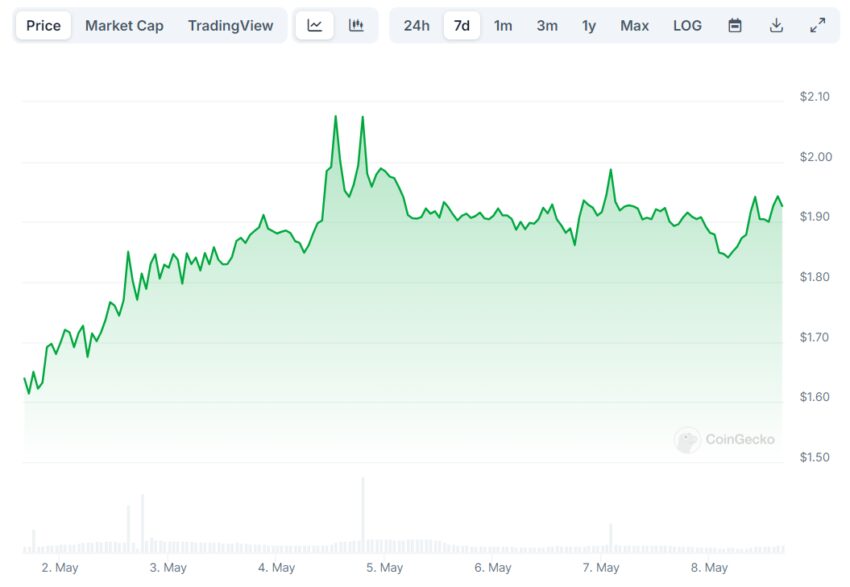
Task: Click the 6. May date label
Action: tap(493, 567)
